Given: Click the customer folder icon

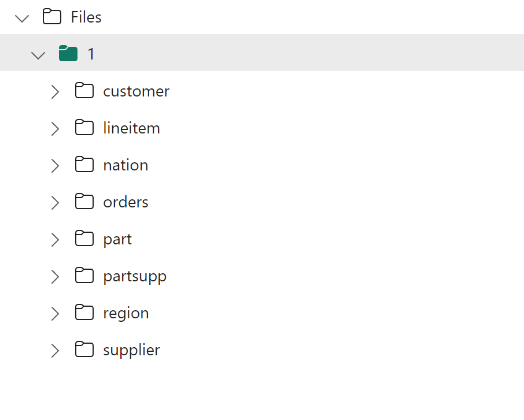Looking at the screenshot, I should [x=84, y=91].
